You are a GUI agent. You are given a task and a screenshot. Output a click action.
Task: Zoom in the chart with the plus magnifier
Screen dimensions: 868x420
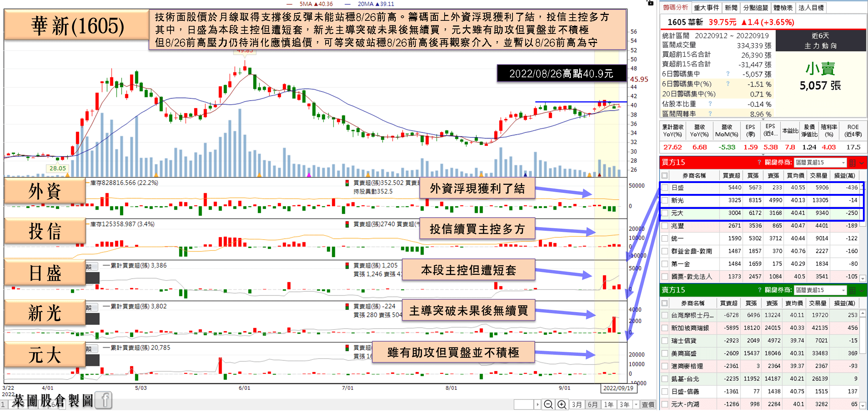tap(562, 404)
